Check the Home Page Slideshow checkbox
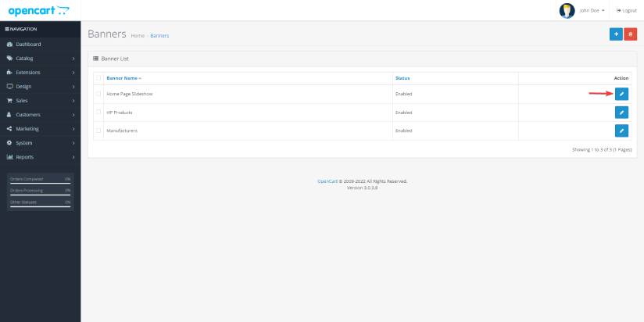644x322 pixels. 98,94
